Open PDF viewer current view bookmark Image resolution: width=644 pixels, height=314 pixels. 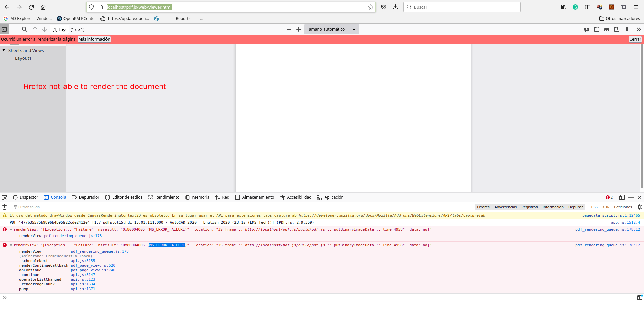point(627,29)
